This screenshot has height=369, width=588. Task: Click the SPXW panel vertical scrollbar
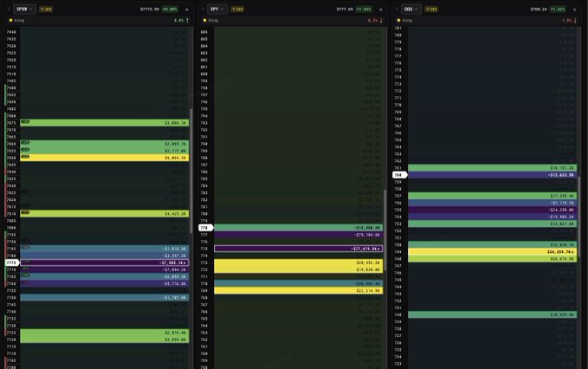pos(191,171)
